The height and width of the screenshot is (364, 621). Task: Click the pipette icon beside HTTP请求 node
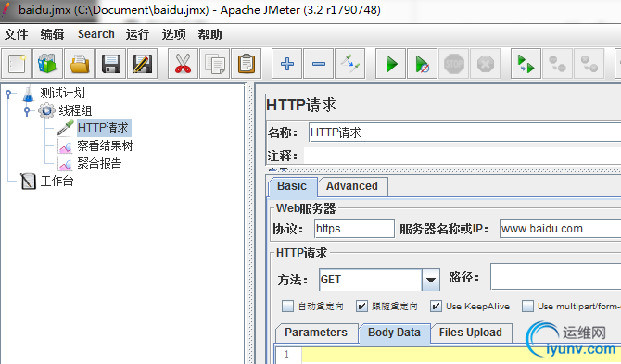66,128
